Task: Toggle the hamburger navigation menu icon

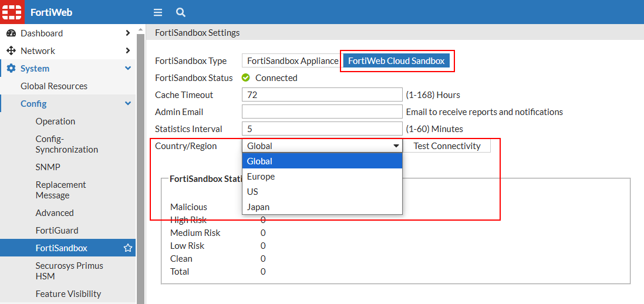Action: pos(157,12)
